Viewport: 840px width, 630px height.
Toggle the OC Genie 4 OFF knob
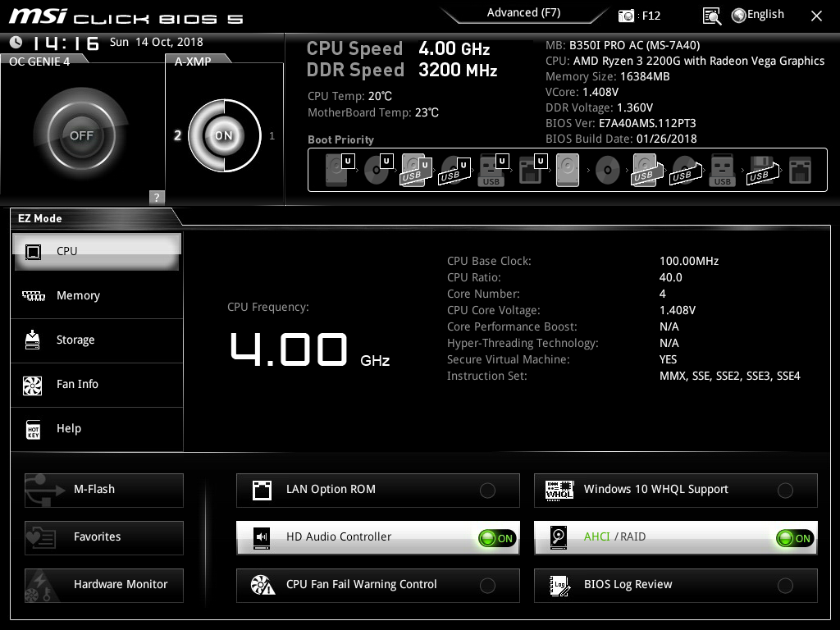tap(81, 135)
